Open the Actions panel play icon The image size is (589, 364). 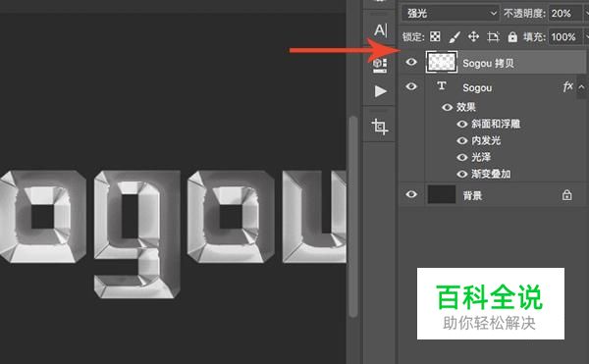point(381,91)
